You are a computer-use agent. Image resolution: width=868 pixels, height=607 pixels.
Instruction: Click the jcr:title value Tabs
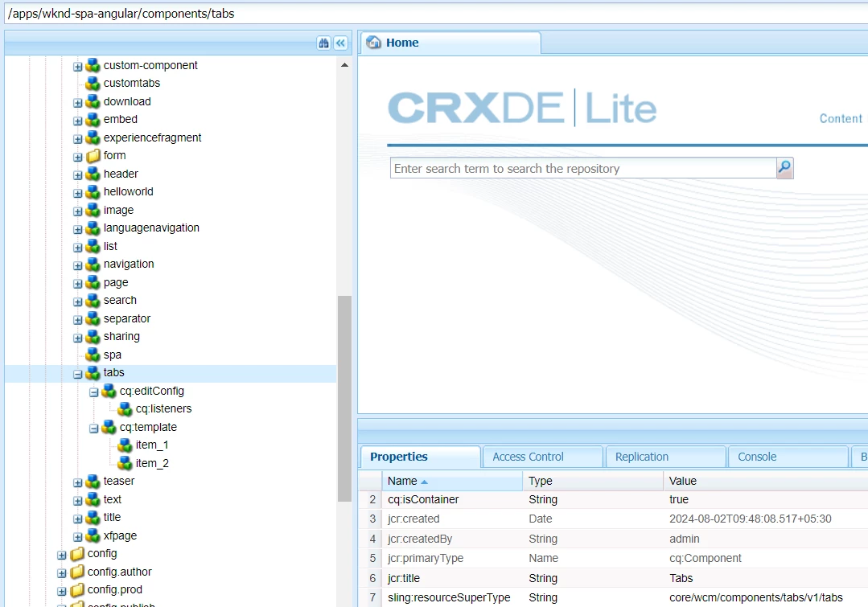pos(681,578)
